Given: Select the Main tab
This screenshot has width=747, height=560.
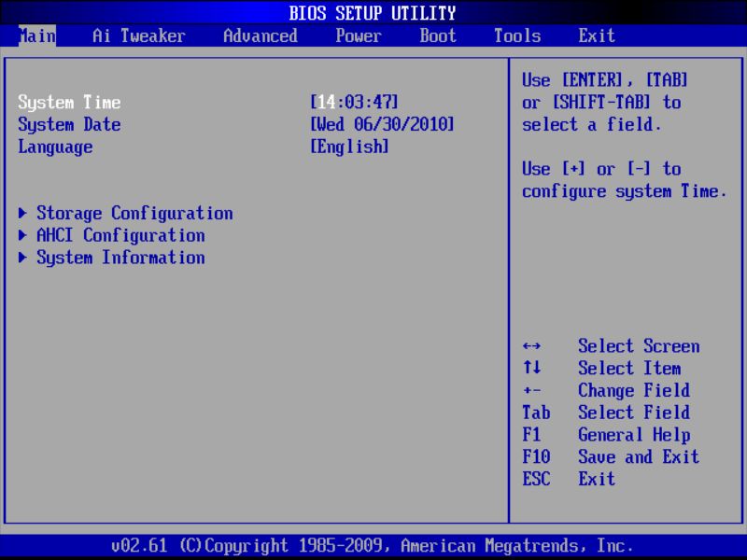Looking at the screenshot, I should click(x=37, y=35).
